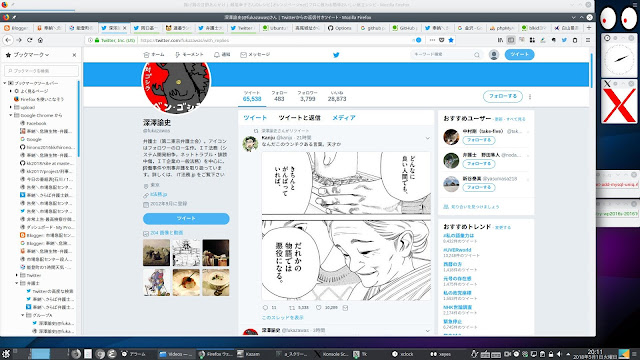The image size is (640, 360).
Task: Like the manga tweet with the heart icon
Action: [319, 307]
